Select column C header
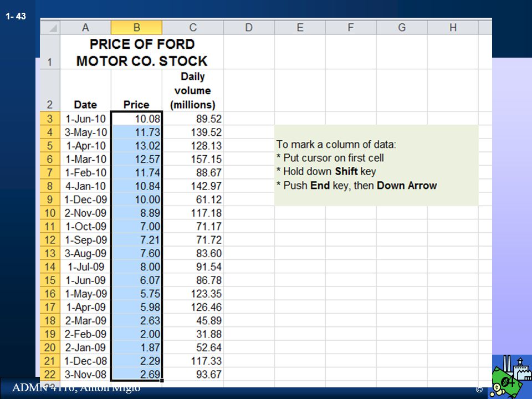 click(x=193, y=27)
